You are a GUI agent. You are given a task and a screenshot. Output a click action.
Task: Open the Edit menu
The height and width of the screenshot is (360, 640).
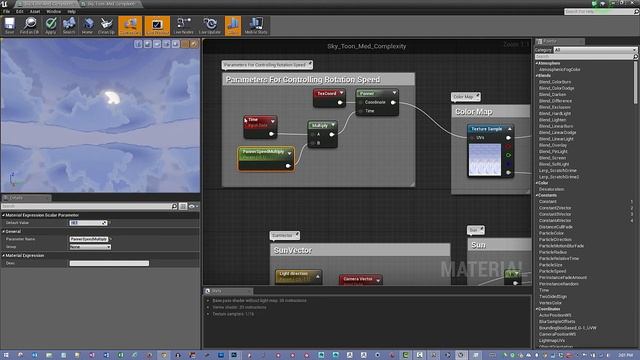[x=20, y=11]
